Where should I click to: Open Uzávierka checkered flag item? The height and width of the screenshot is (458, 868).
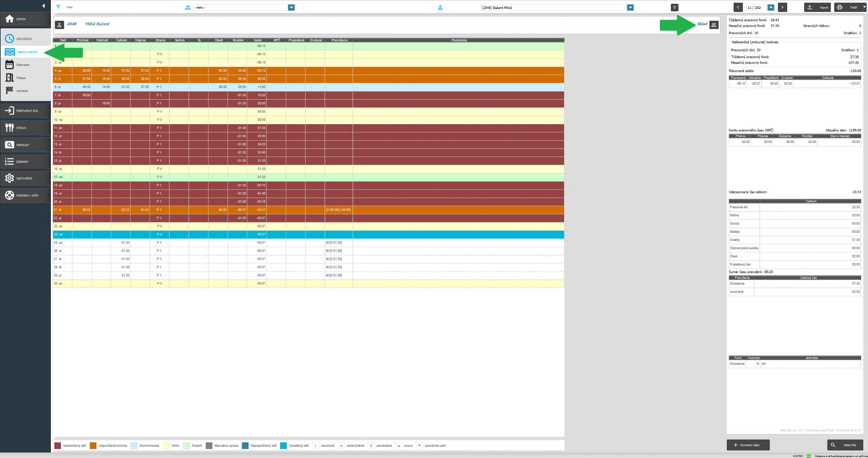9,91
